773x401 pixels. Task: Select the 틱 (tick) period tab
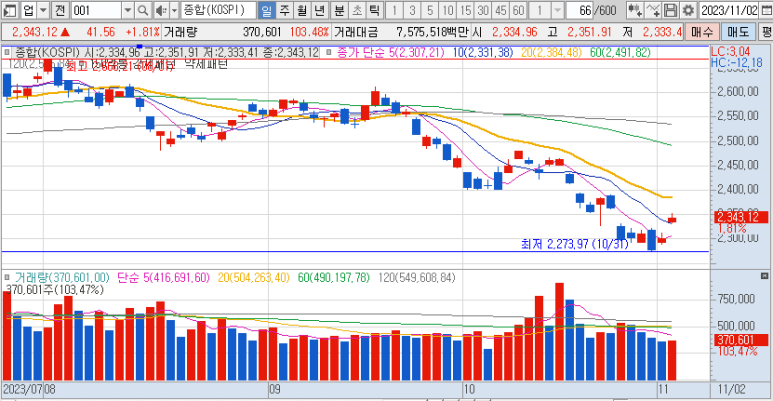click(374, 10)
